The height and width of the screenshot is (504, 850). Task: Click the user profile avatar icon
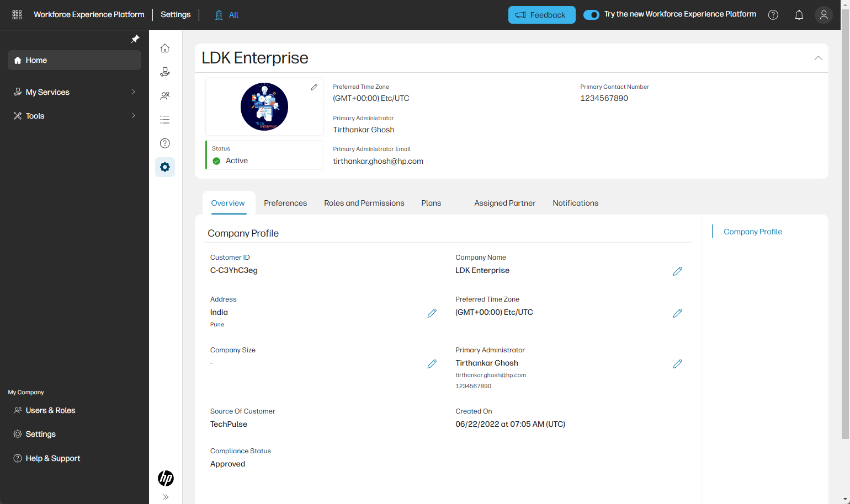824,15
